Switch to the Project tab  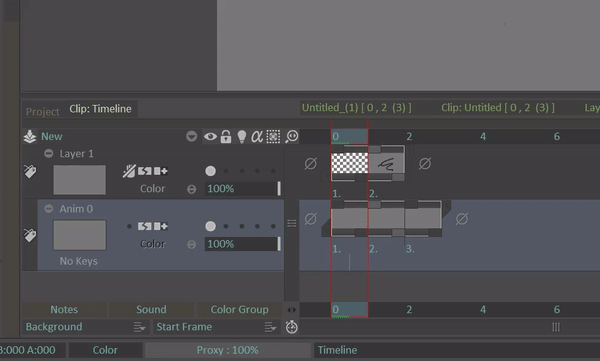pyautogui.click(x=43, y=111)
